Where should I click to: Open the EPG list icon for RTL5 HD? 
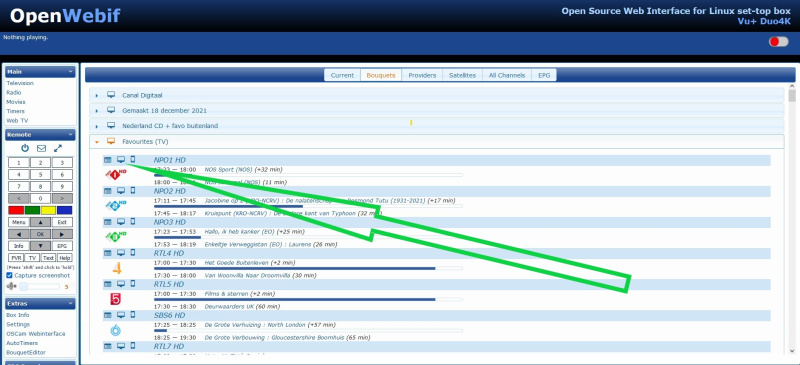click(x=108, y=284)
